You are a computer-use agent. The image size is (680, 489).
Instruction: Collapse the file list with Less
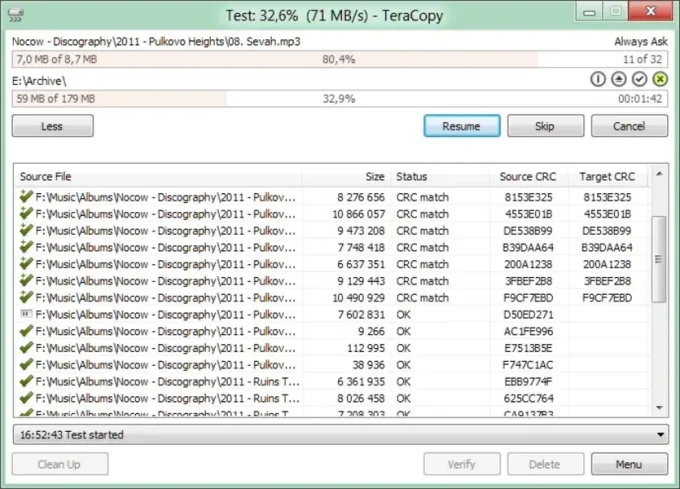[x=52, y=126]
